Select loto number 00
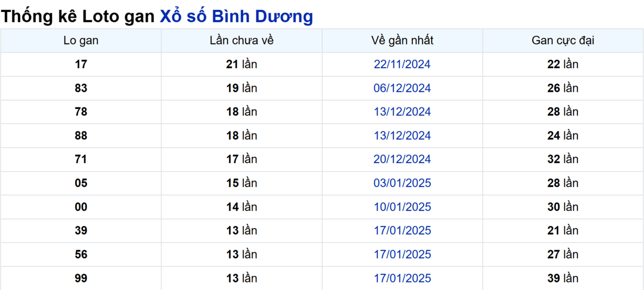Screen dimensions: 644x290 81,207
